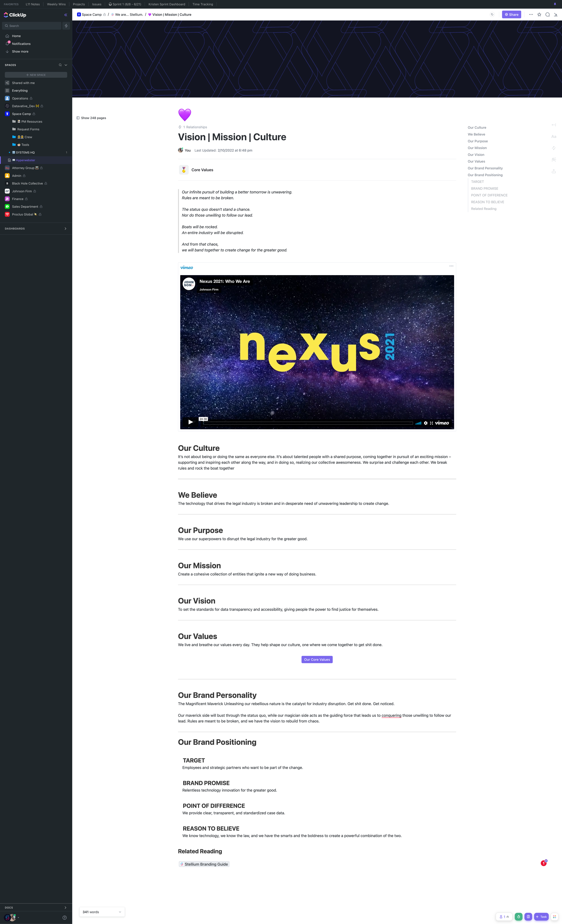Open the green time tracker stopwatch
The image size is (562, 924).
tap(519, 917)
